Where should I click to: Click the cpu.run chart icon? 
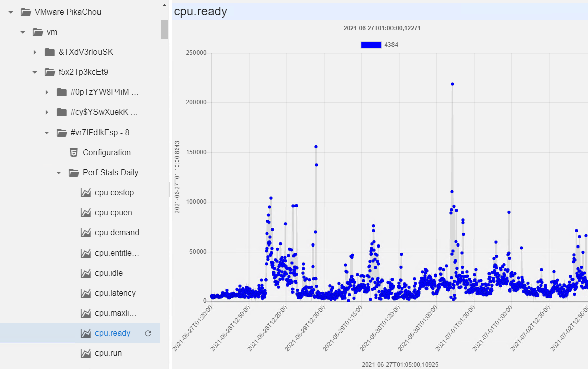86,353
